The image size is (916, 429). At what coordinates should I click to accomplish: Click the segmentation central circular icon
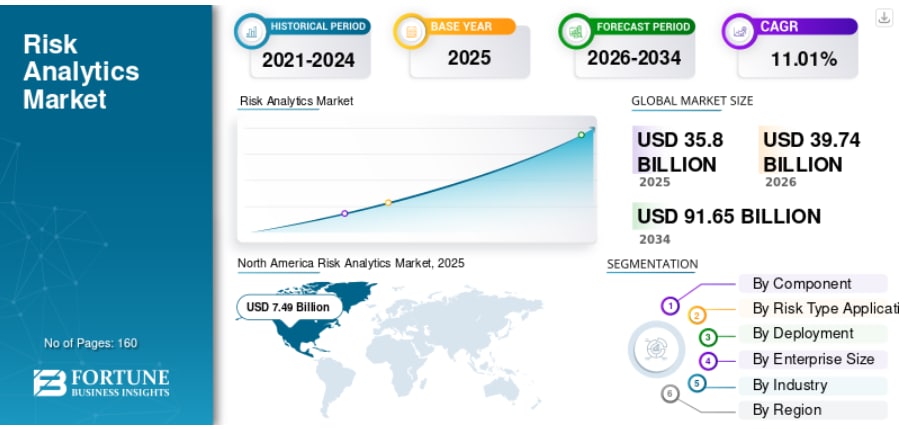click(x=656, y=349)
